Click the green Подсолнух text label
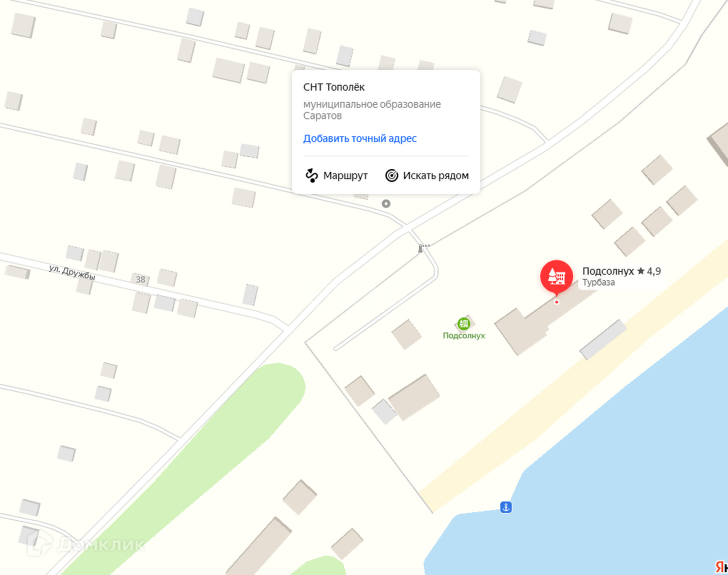 pos(464,335)
